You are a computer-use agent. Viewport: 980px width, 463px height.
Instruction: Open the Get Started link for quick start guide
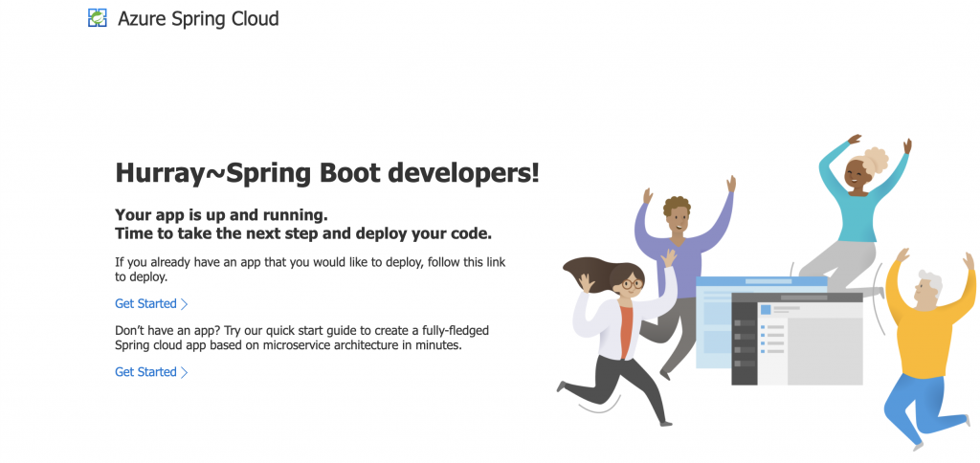151,372
